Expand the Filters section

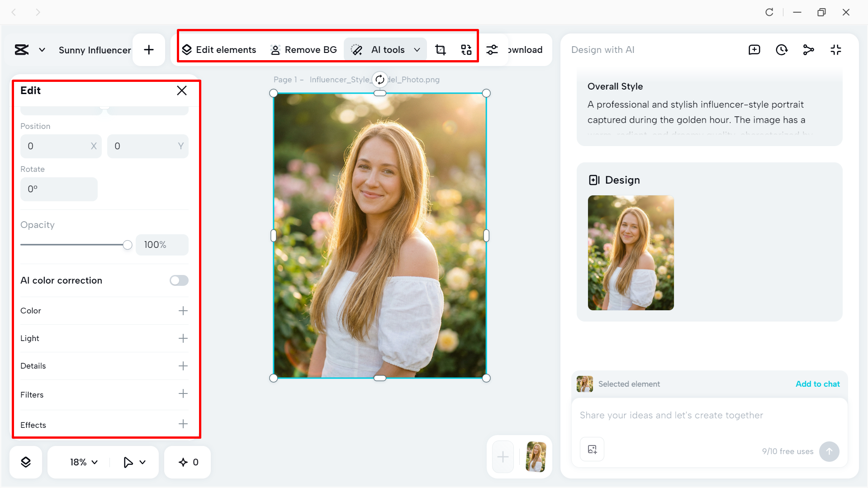(x=183, y=394)
